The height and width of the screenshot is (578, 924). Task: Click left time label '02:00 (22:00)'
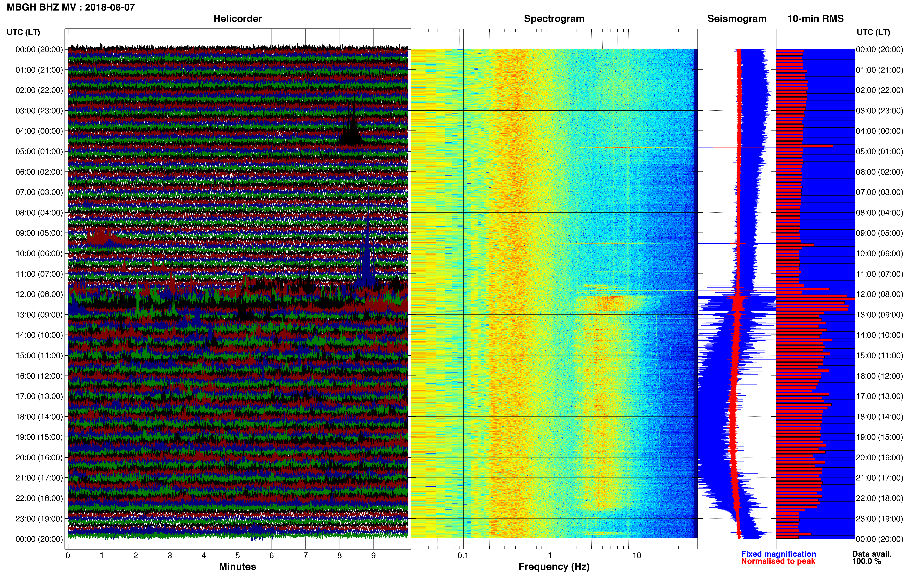pyautogui.click(x=39, y=90)
